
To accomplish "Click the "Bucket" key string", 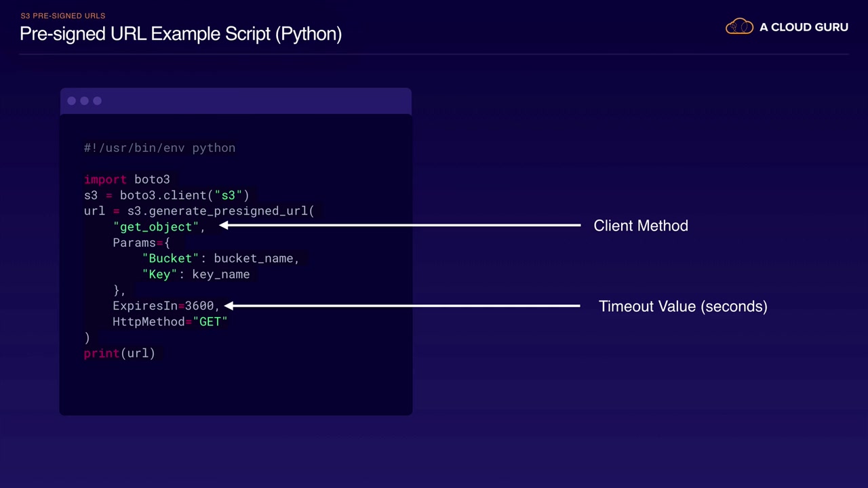I will pyautogui.click(x=171, y=258).
